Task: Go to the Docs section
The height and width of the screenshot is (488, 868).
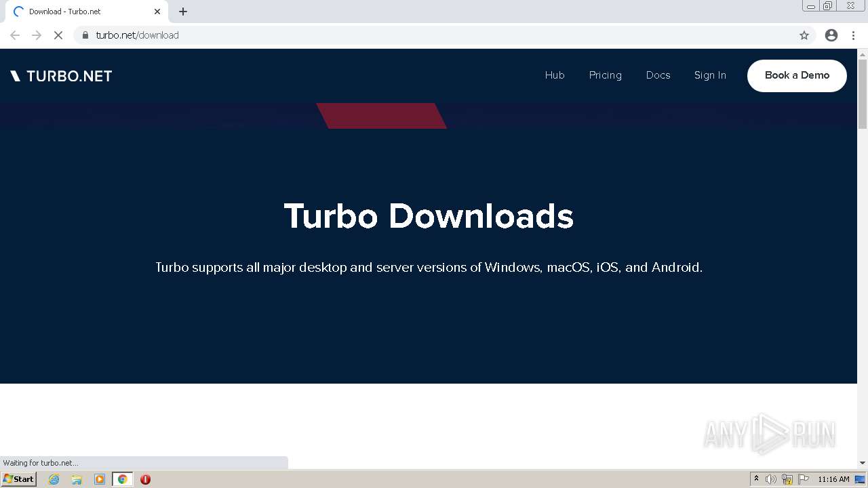Action: tap(658, 75)
